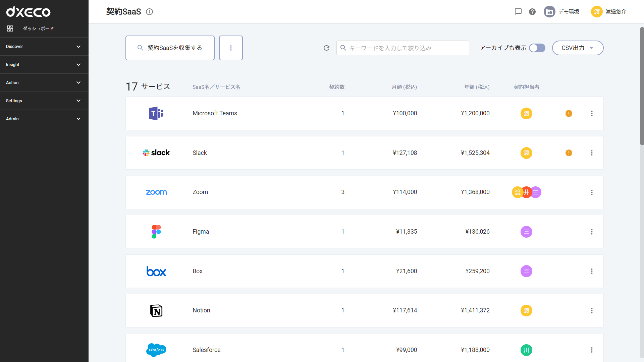
Task: Click the Slack service icon
Action: pos(156,153)
